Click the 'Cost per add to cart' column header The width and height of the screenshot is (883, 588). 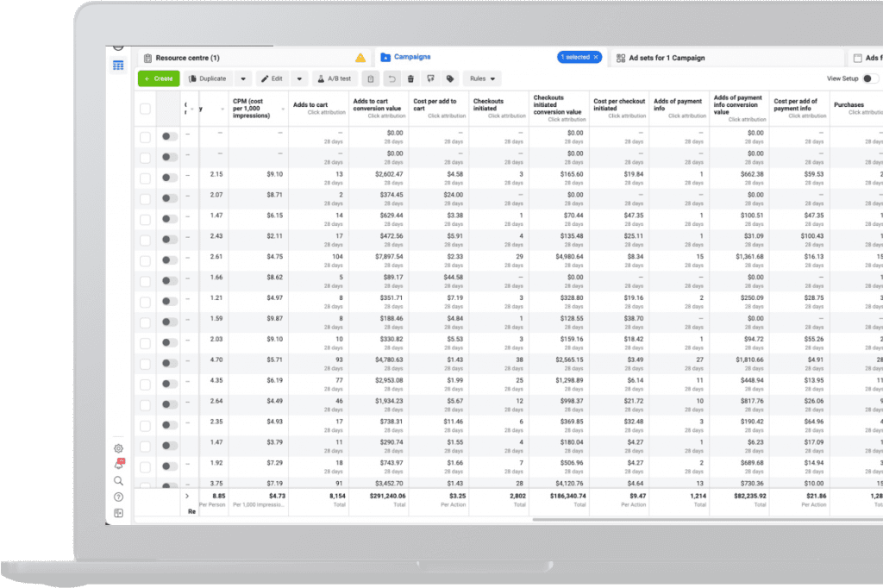[x=439, y=108]
